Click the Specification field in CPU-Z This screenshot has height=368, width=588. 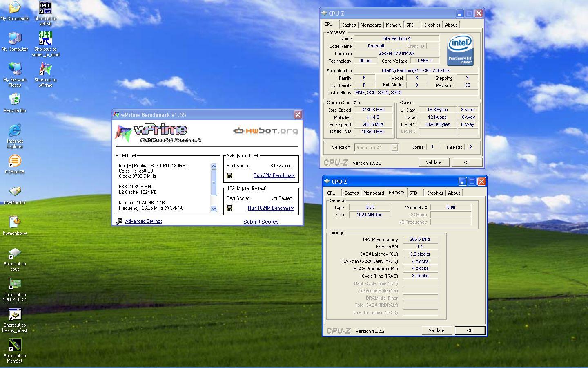click(x=416, y=71)
